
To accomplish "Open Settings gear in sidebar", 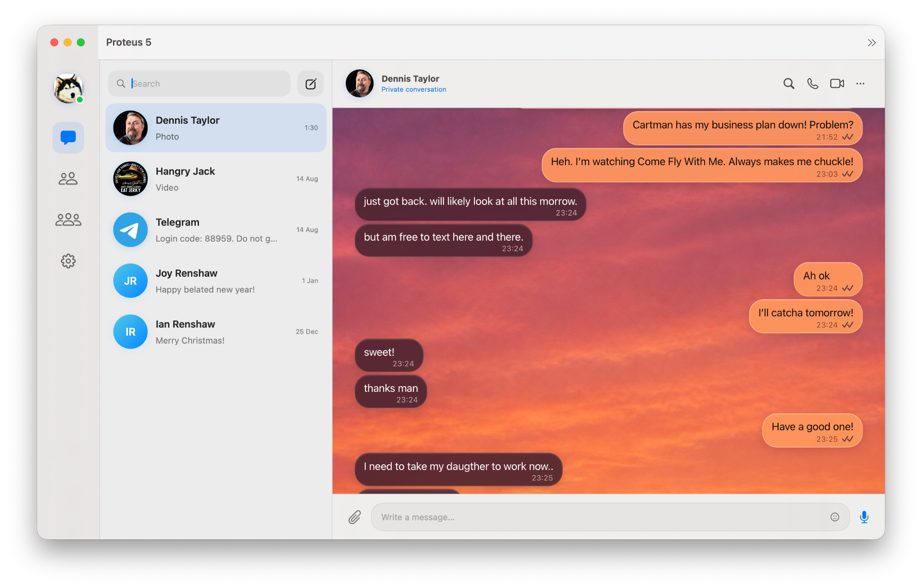I will pyautogui.click(x=68, y=261).
